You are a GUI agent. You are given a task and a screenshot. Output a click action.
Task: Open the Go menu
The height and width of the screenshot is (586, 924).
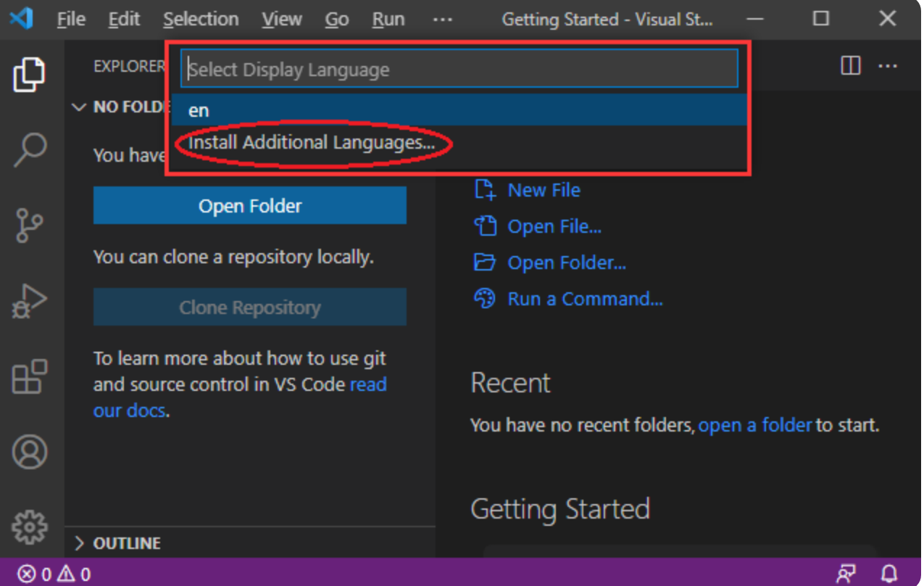pyautogui.click(x=337, y=19)
